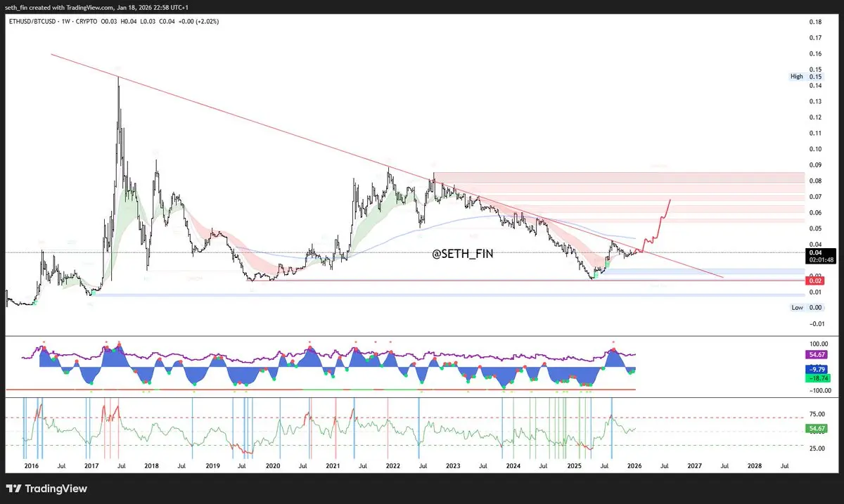The image size is (844, 504).
Task: Click the Jul label following 2028
Action: click(x=784, y=466)
